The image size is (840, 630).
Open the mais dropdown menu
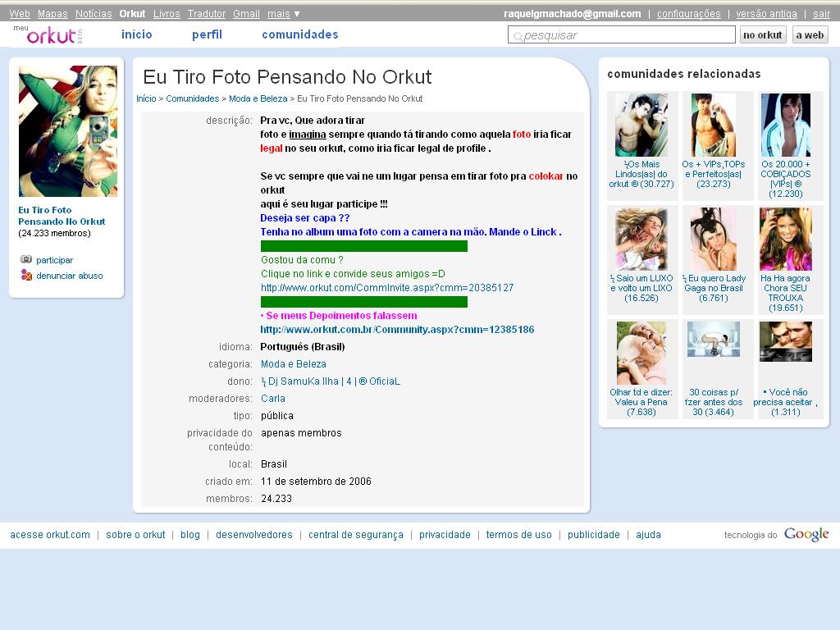pos(283,14)
